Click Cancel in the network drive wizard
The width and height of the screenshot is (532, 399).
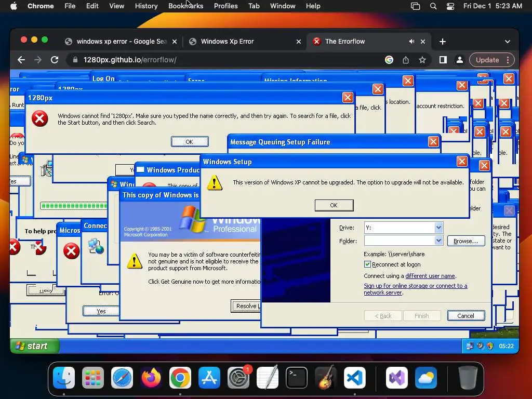point(466,316)
